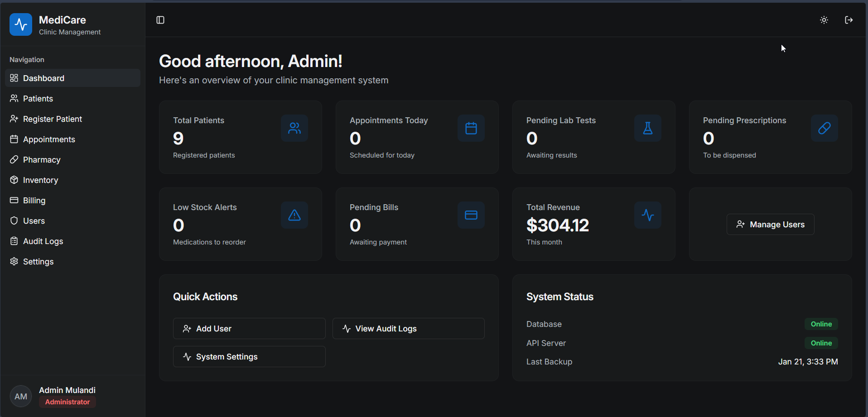Screen dimensions: 868x417
Task: Open the Patients navigation item
Action: pyautogui.click(x=38, y=99)
